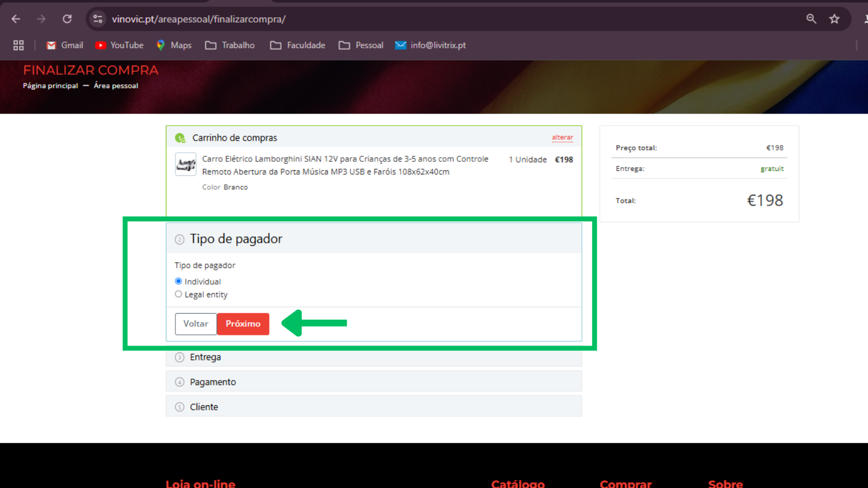Image resolution: width=868 pixels, height=488 pixels.
Task: Click the Lamborghini toy car product thumbnail
Action: point(186,164)
